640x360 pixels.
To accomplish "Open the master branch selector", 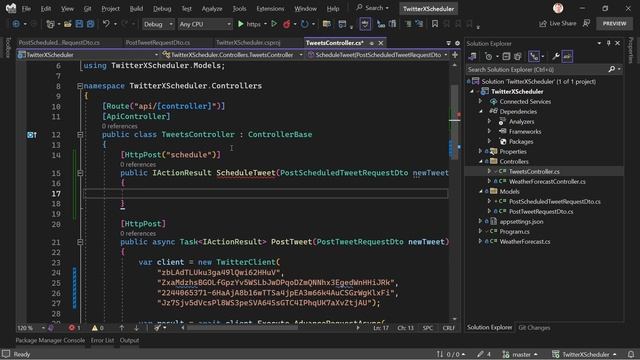I will [520, 354].
